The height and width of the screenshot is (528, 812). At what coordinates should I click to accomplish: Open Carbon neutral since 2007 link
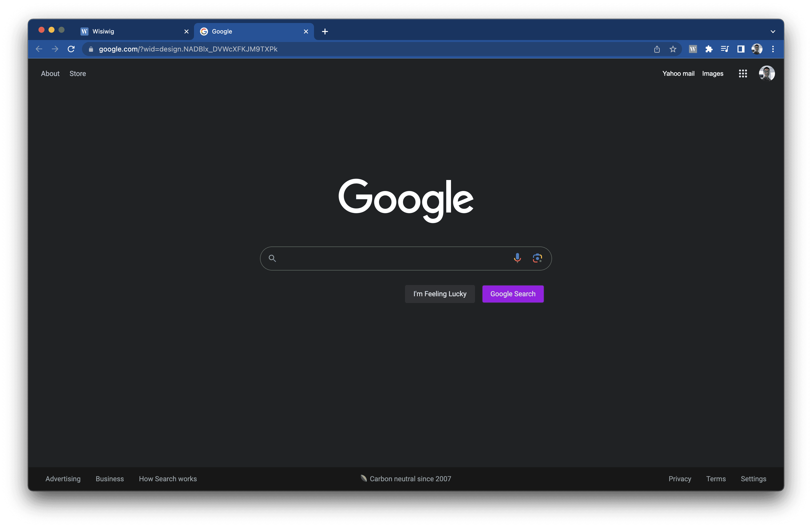406,479
